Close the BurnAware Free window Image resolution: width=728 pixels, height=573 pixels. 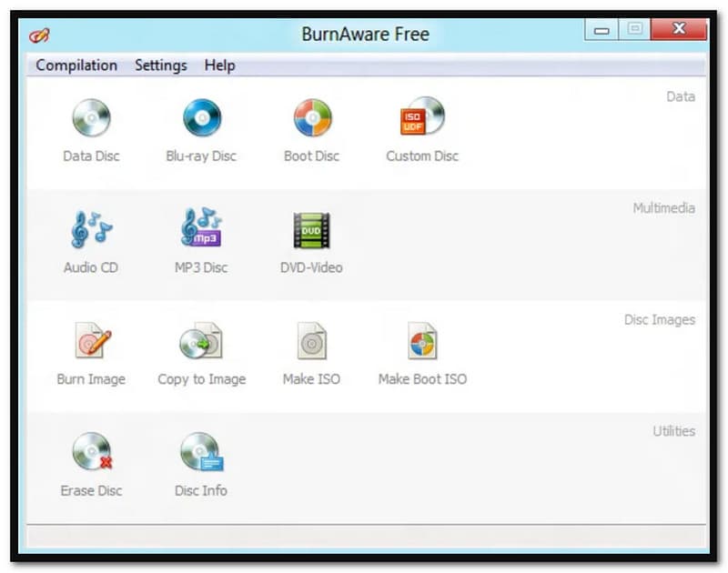coord(679,29)
